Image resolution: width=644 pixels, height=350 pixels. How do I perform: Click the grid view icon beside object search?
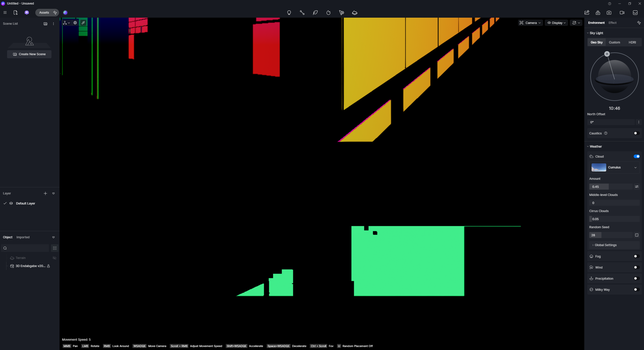point(55,248)
